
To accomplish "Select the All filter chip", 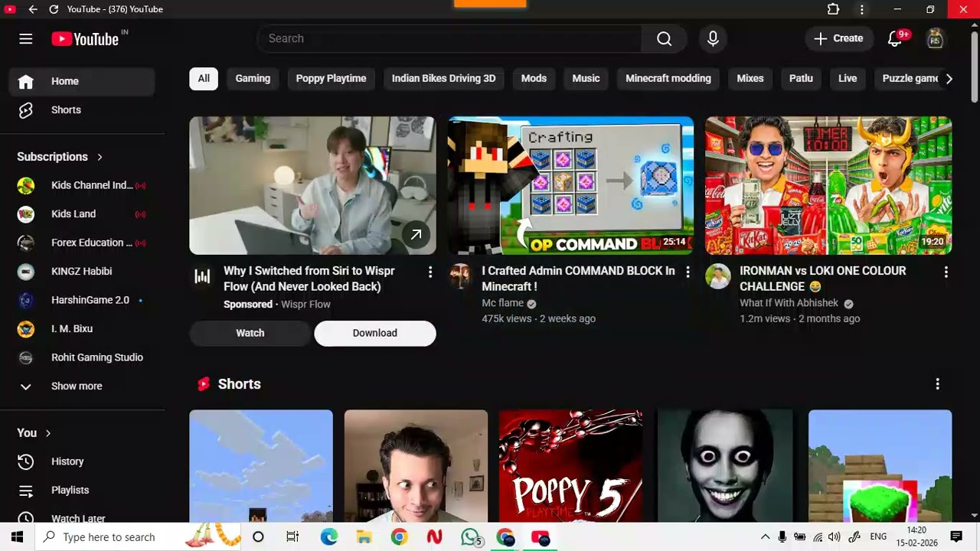I will [x=204, y=79].
